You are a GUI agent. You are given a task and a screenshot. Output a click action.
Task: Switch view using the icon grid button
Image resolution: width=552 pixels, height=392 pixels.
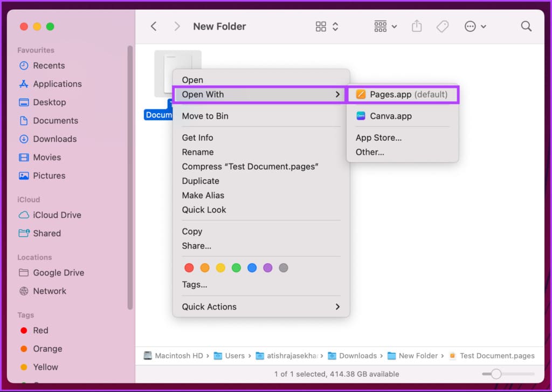[x=321, y=26]
